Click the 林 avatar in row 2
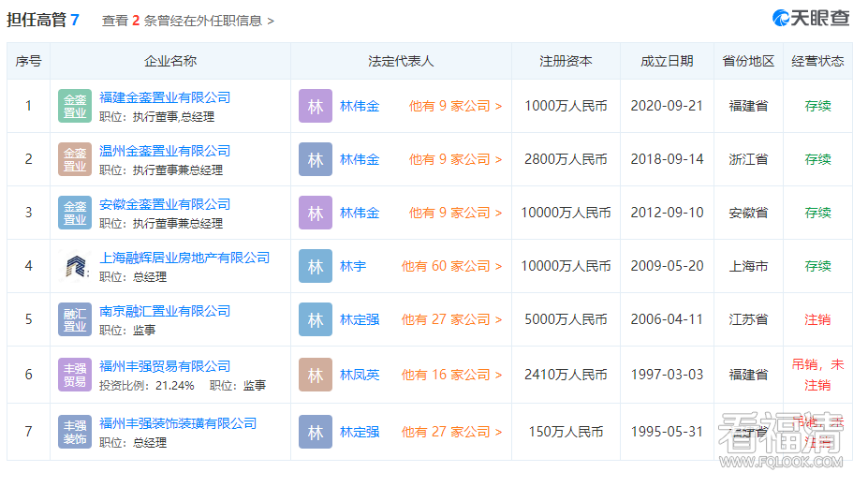 click(316, 159)
